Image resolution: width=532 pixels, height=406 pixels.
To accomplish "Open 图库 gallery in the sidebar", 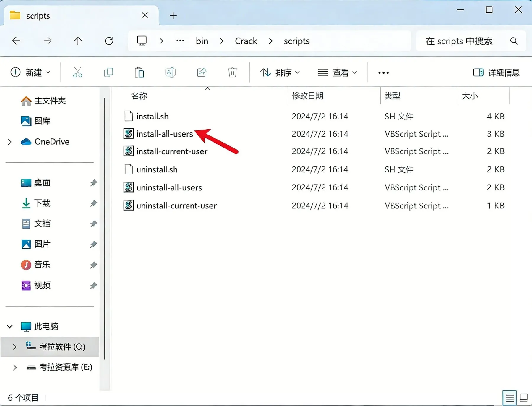I will click(x=36, y=121).
